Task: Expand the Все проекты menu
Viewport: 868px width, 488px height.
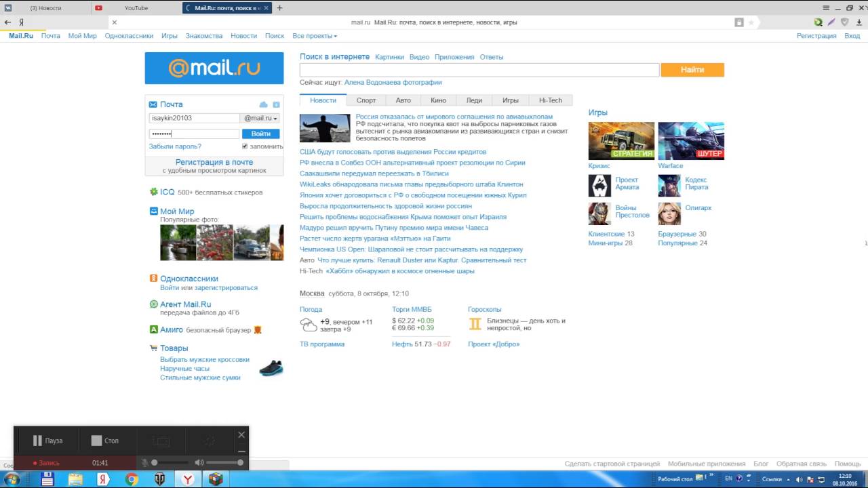Action: pos(315,36)
